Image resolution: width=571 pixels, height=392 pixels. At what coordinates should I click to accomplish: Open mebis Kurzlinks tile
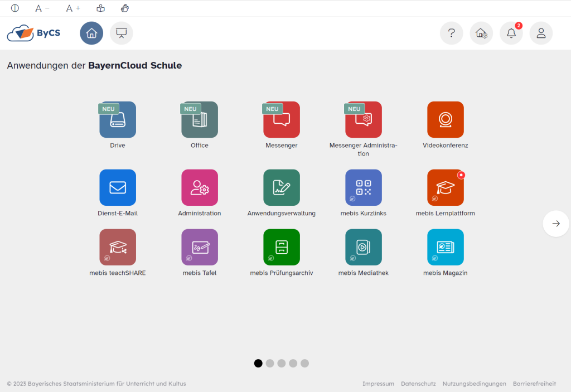364,187
